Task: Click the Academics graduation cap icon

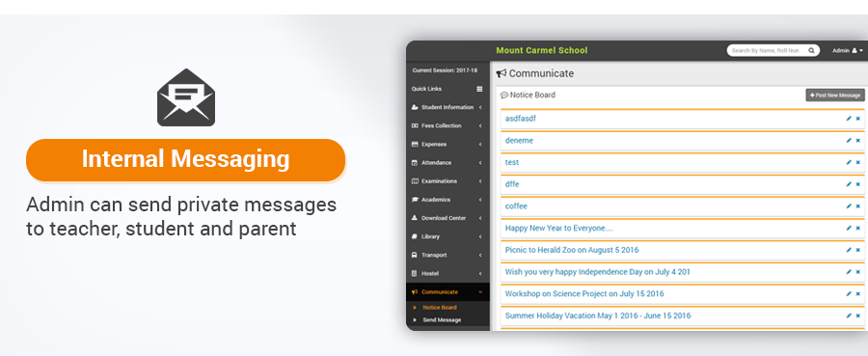Action: [415, 200]
